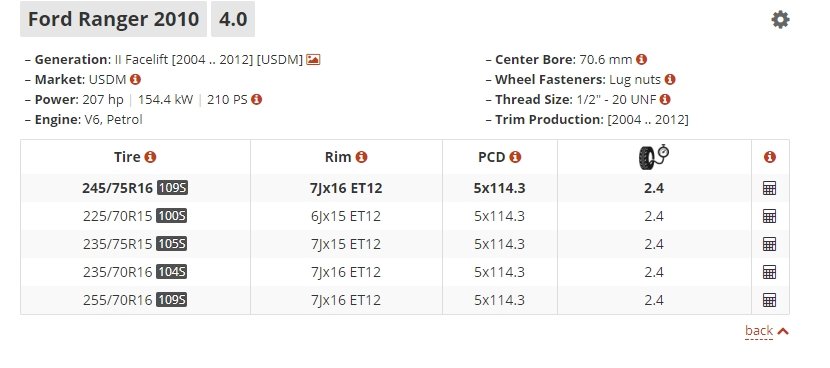Viewport: 830px width, 368px height.
Task: Open calculator for 235/75R15 tire row
Action: pos(770,244)
